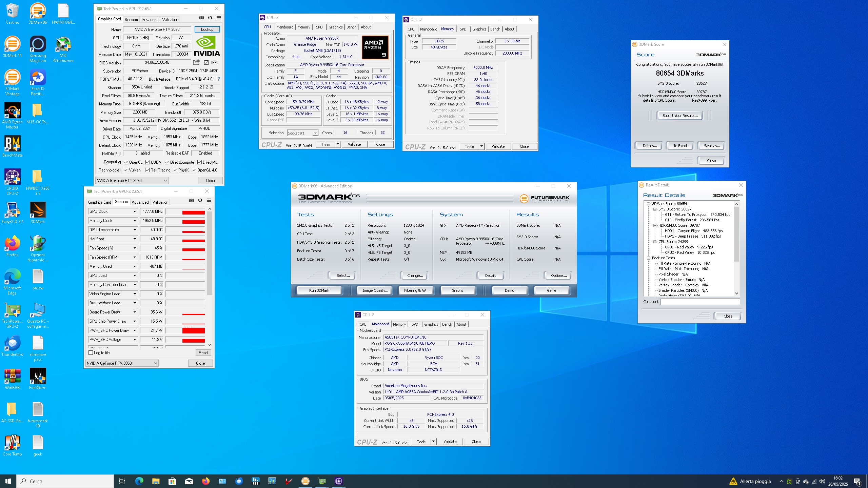
Task: Click BIOS export share icon in GPU-Z
Action: point(196,62)
